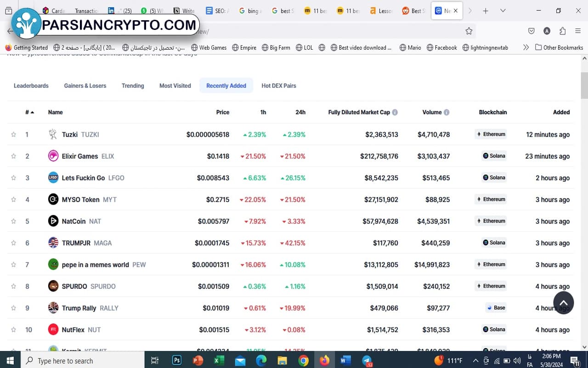This screenshot has height=368, width=588.
Task: Star SPURDO to add to watchlist
Action: click(x=13, y=287)
